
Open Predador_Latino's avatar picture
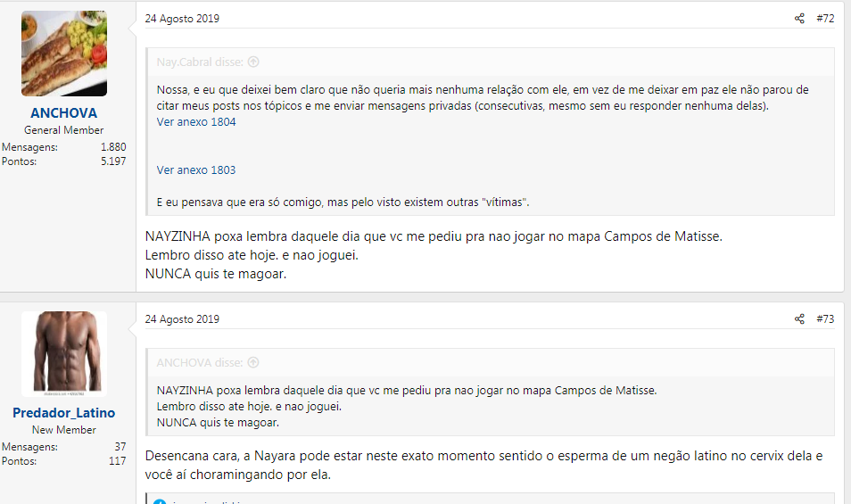pyautogui.click(x=64, y=353)
